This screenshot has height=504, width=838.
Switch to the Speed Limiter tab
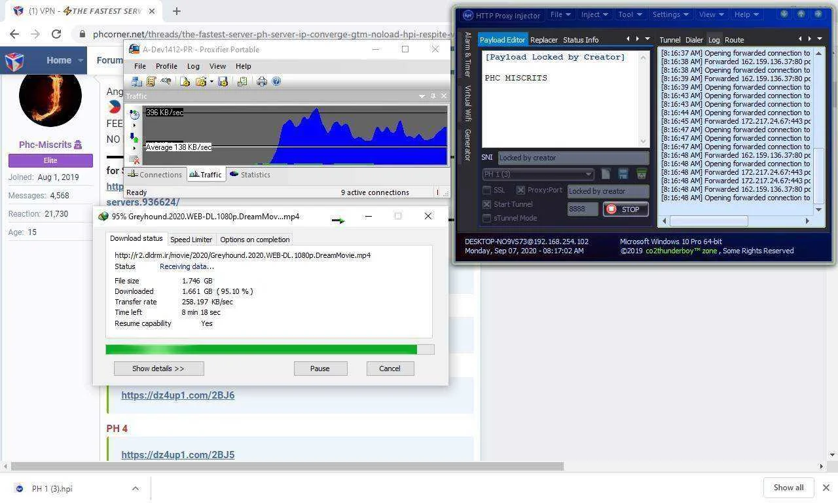coord(191,240)
